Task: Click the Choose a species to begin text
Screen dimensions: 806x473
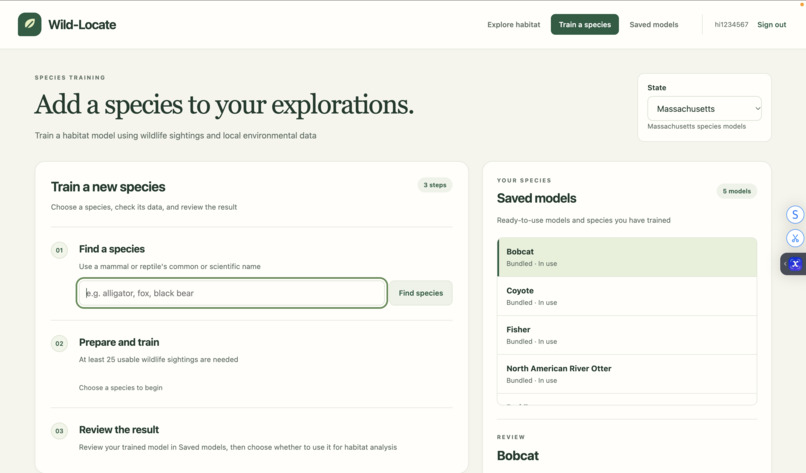Action: [x=120, y=388]
